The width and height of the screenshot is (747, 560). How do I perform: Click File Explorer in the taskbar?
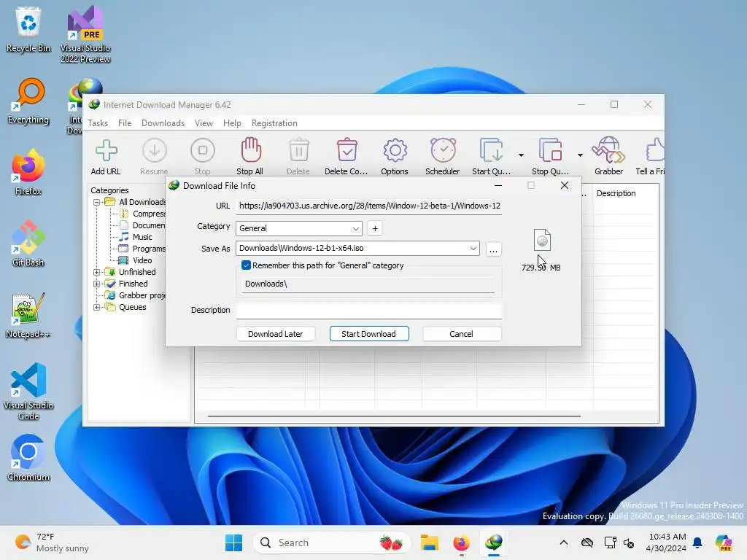[429, 542]
